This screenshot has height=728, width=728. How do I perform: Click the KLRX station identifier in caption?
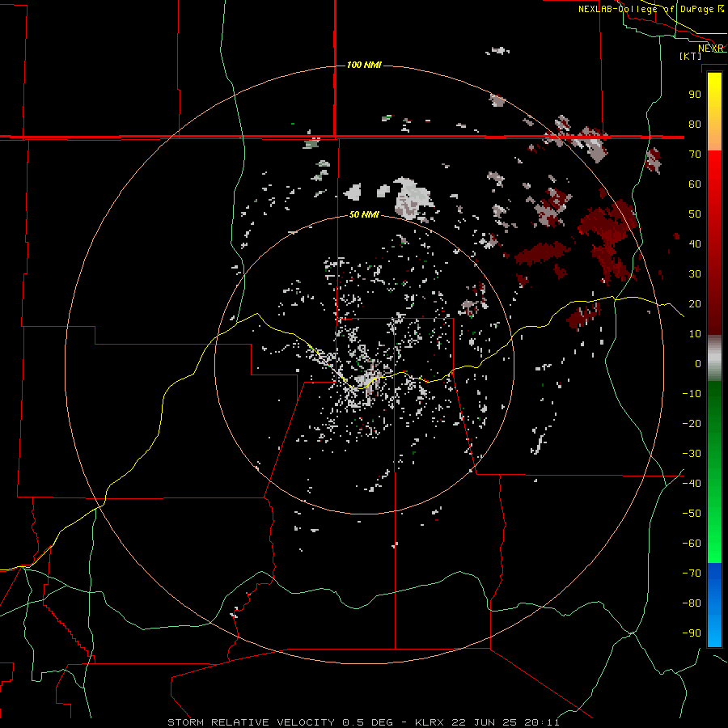(430, 722)
